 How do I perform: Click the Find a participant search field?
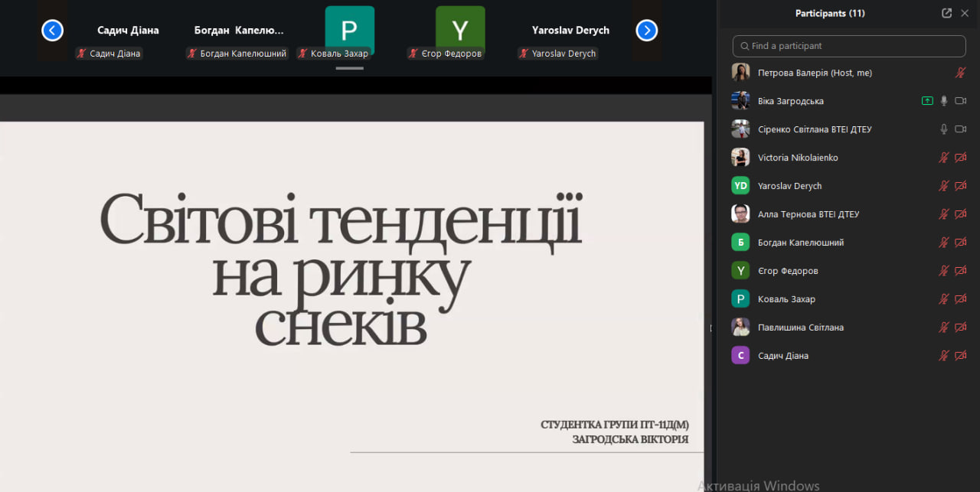point(849,46)
